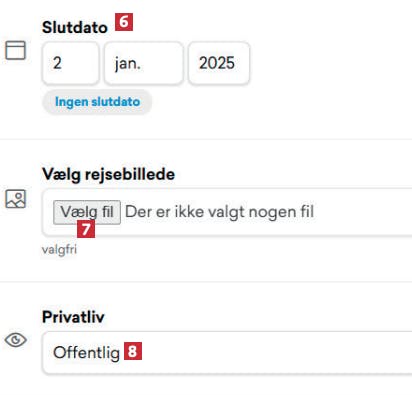Screen dimensions: 412x395
Task: Click the 'Der er ikke valgt nogen fil' text
Action: (x=219, y=212)
